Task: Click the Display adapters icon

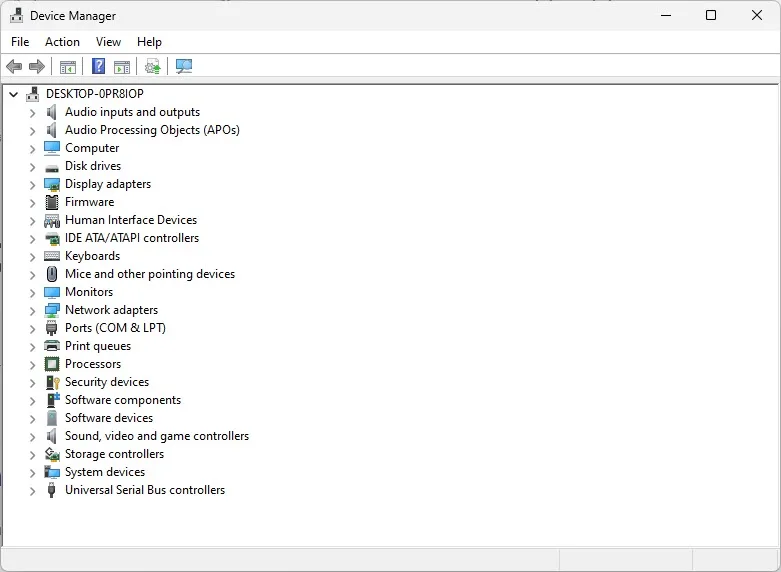Action: click(52, 184)
